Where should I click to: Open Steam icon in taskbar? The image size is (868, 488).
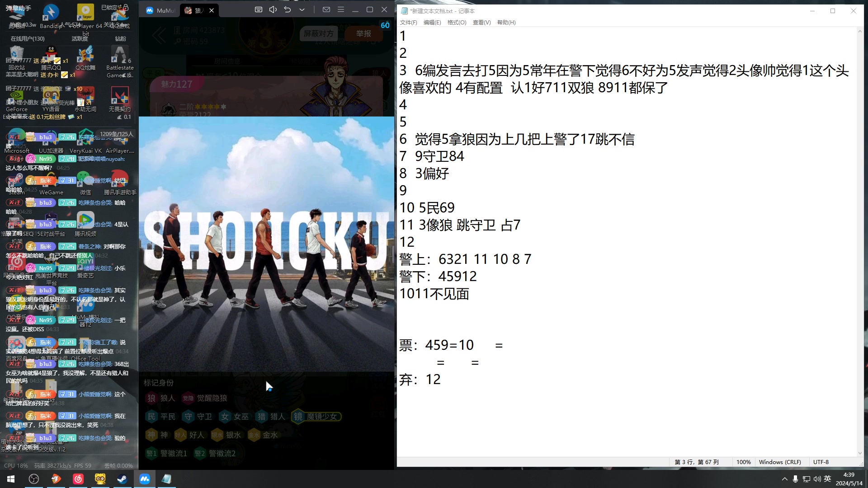point(122,479)
